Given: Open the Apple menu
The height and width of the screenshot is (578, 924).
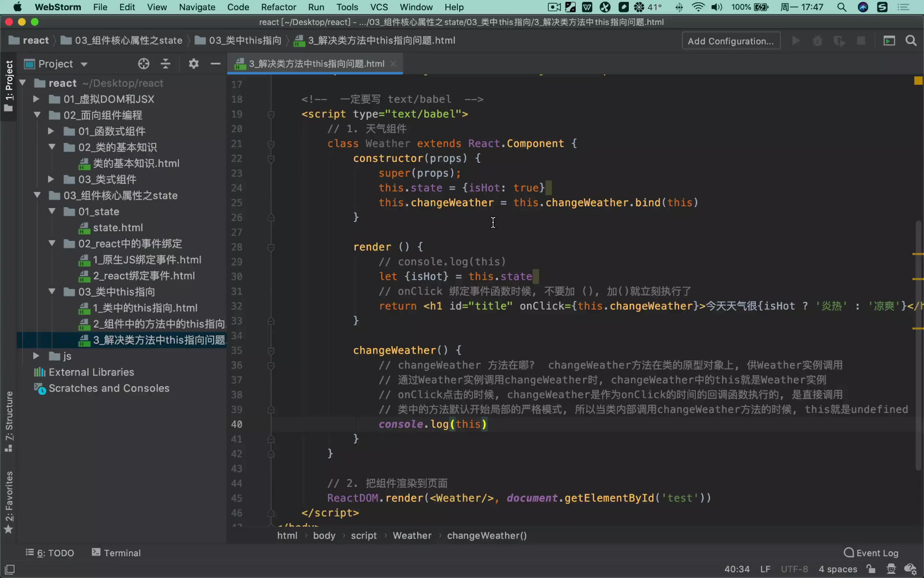Looking at the screenshot, I should tap(18, 7).
